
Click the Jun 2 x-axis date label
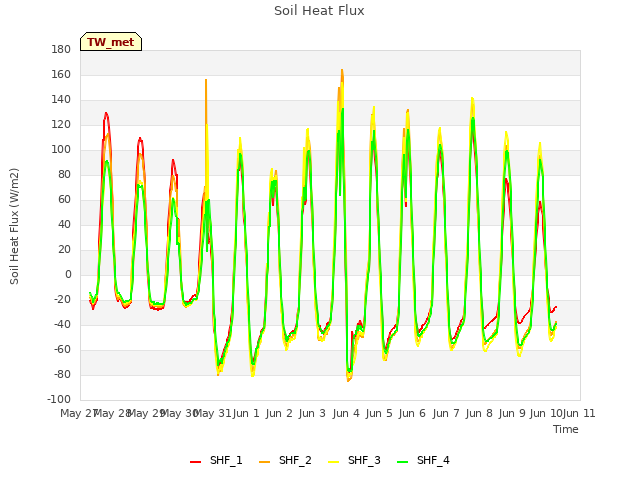279,413
